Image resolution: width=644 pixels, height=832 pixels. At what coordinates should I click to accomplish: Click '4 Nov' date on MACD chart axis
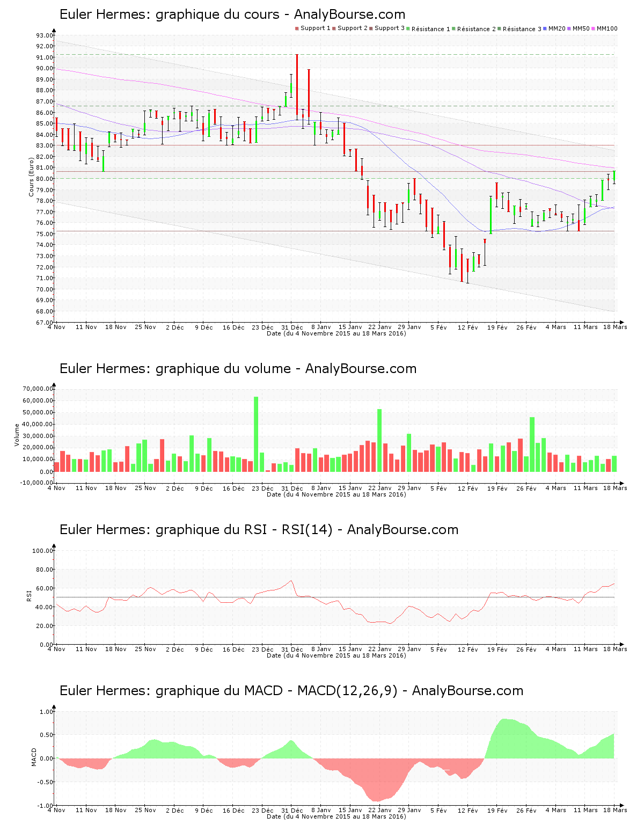(x=57, y=810)
